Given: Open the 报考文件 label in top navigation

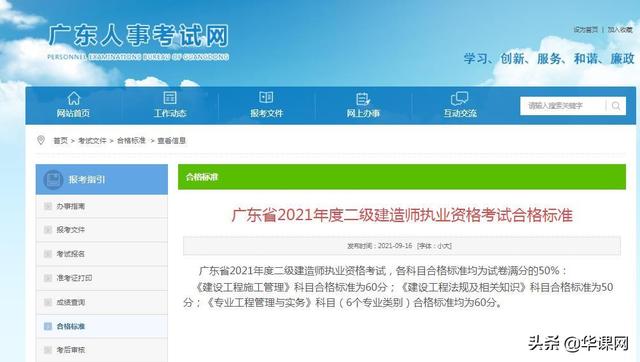Looking at the screenshot, I should 266,113.
